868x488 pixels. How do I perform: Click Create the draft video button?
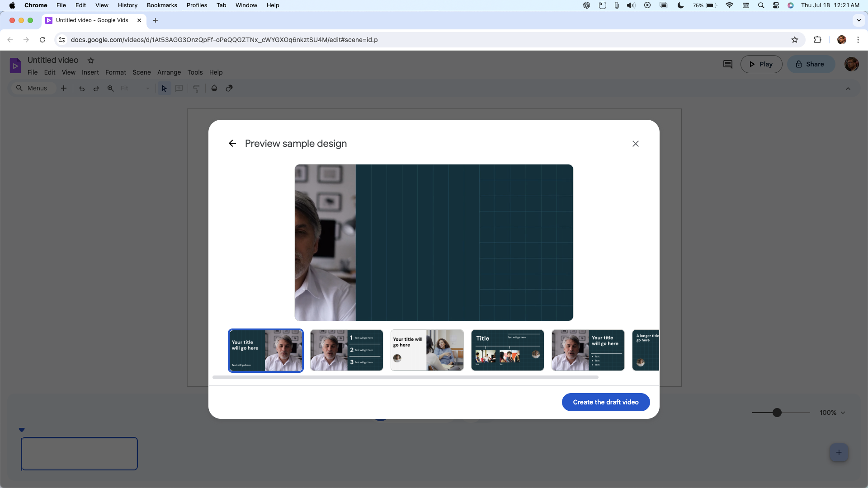click(606, 402)
